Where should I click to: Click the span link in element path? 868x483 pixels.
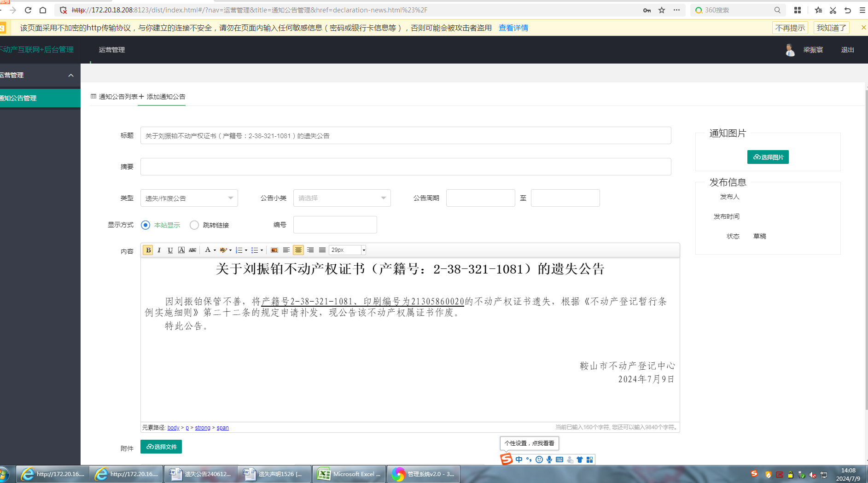point(223,428)
